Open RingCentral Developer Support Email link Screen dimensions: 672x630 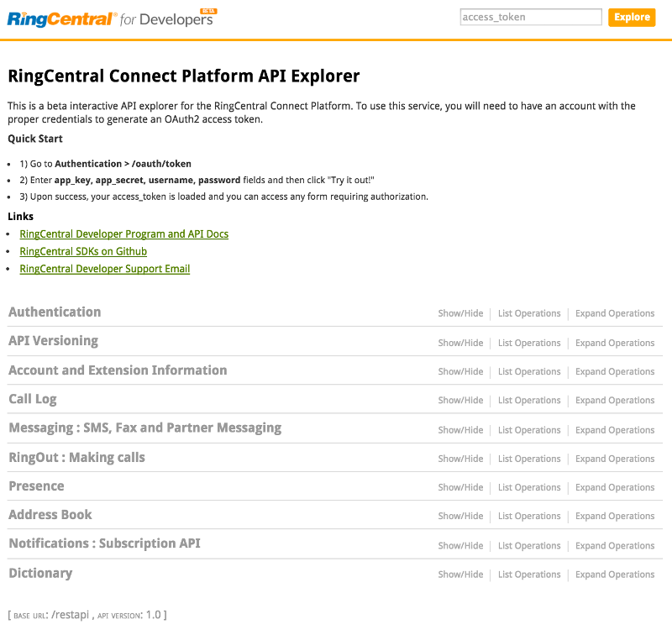[104, 269]
